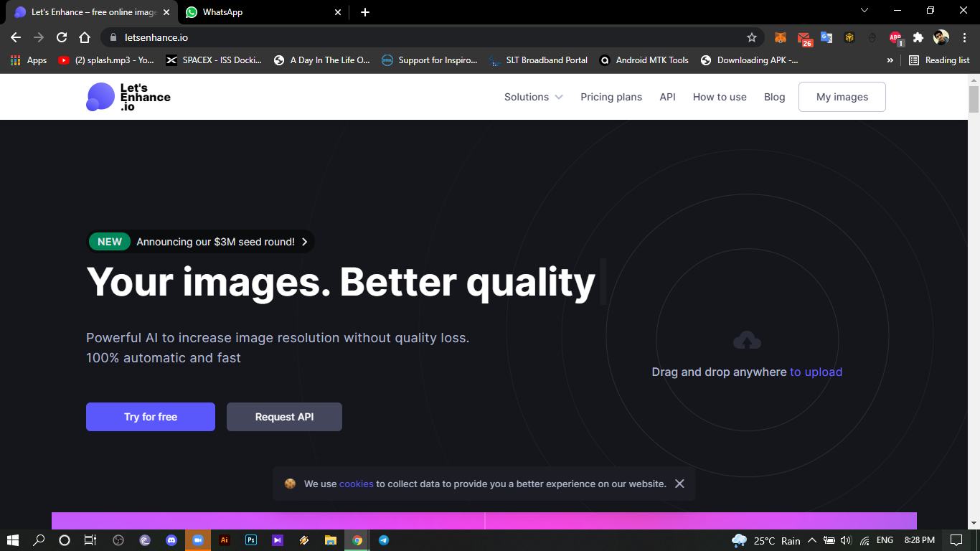Launch OBS Studio from the taskbar
This screenshot has height=551, width=980.
click(119, 540)
